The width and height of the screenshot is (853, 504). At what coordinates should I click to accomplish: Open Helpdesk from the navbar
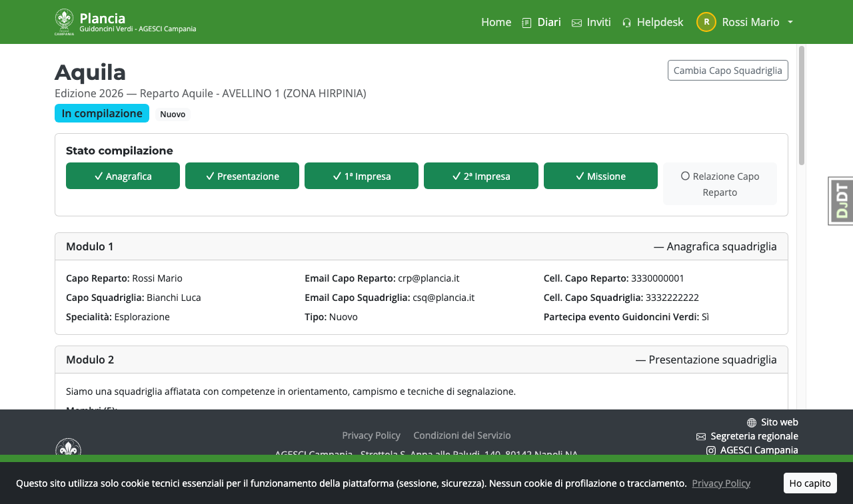coord(652,22)
